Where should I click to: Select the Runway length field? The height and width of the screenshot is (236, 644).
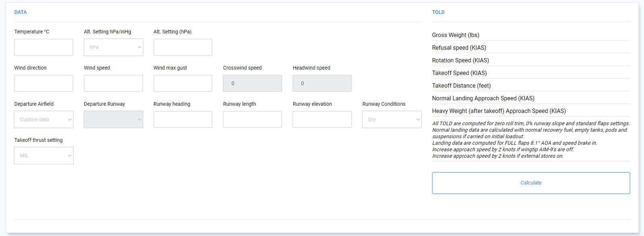pos(252,120)
